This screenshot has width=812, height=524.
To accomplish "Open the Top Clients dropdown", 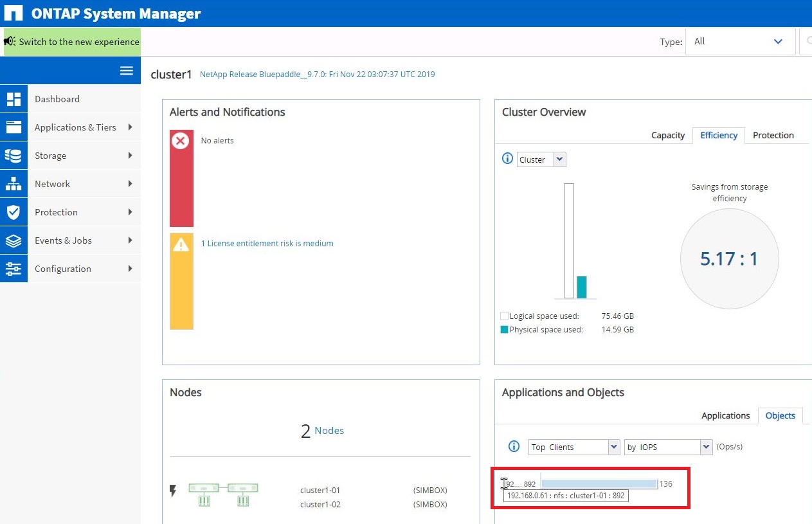I will pyautogui.click(x=574, y=447).
